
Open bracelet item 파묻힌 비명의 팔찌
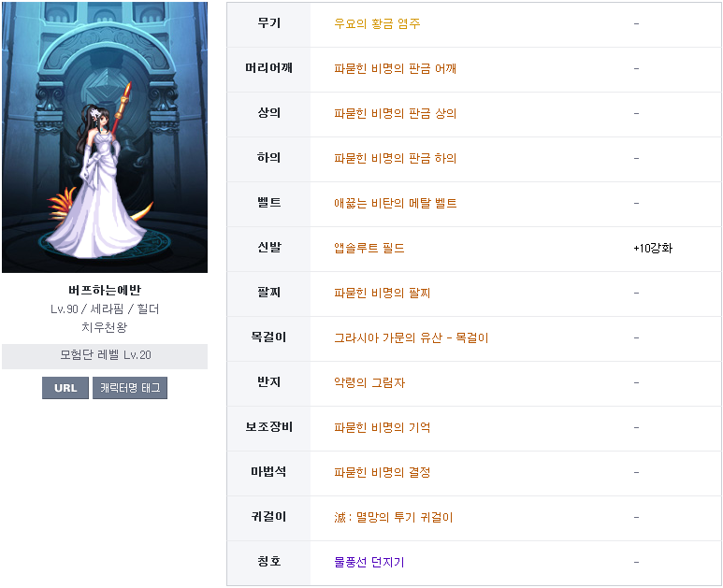point(382,294)
